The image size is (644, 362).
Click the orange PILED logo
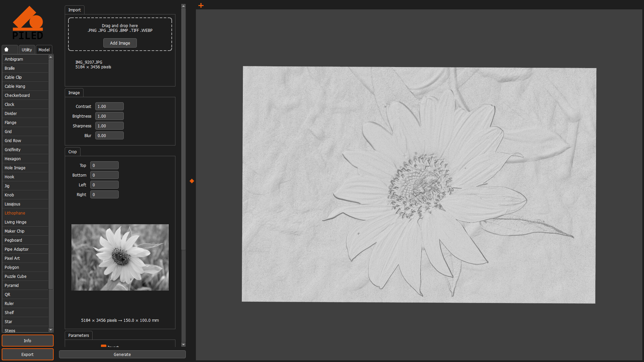(28, 22)
